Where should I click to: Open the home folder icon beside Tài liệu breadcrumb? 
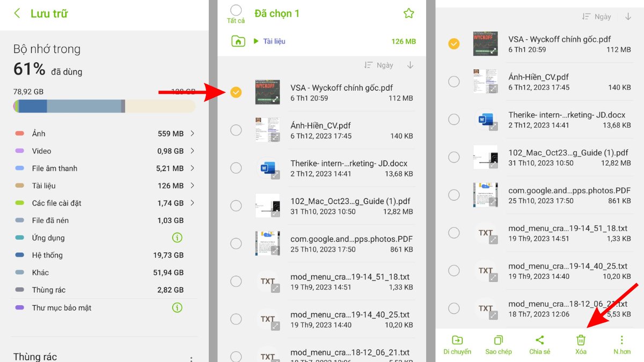point(238,41)
